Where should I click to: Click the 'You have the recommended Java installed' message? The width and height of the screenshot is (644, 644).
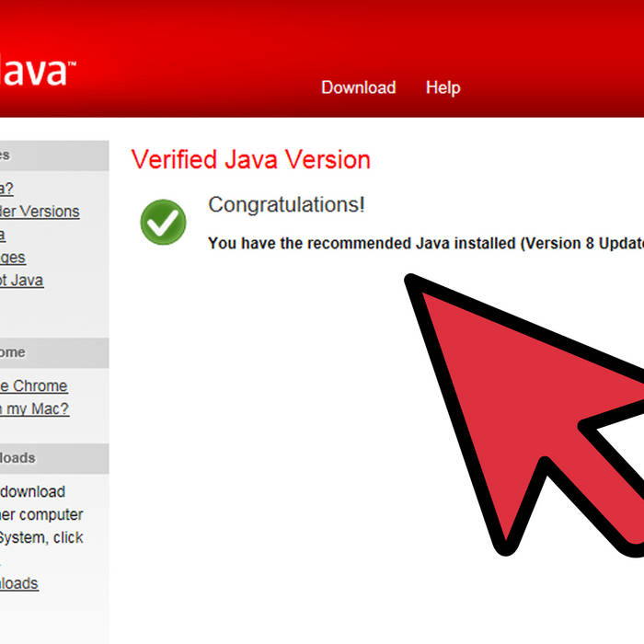click(x=426, y=243)
